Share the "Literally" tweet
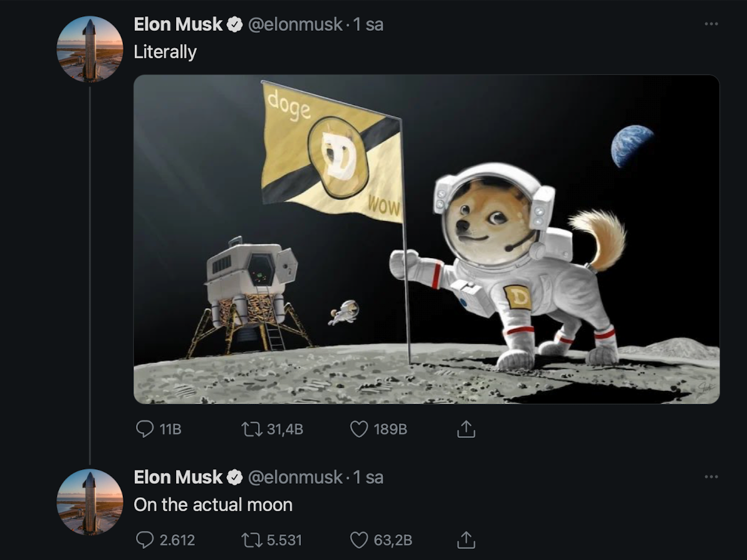747x560 pixels. (464, 429)
